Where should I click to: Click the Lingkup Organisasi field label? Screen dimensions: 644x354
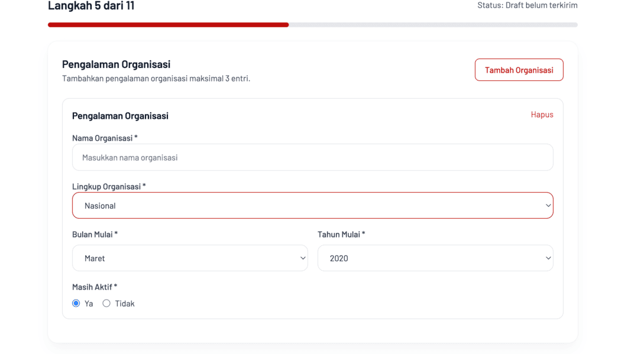108,186
